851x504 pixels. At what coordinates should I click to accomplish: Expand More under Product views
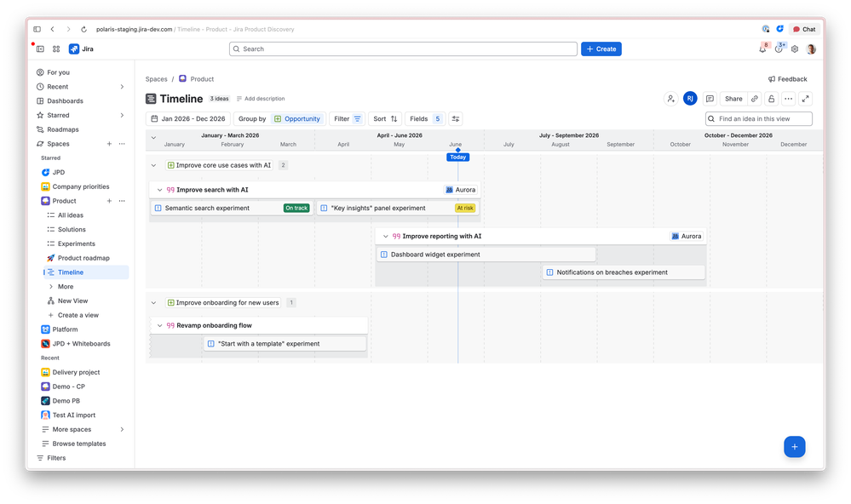pos(50,286)
